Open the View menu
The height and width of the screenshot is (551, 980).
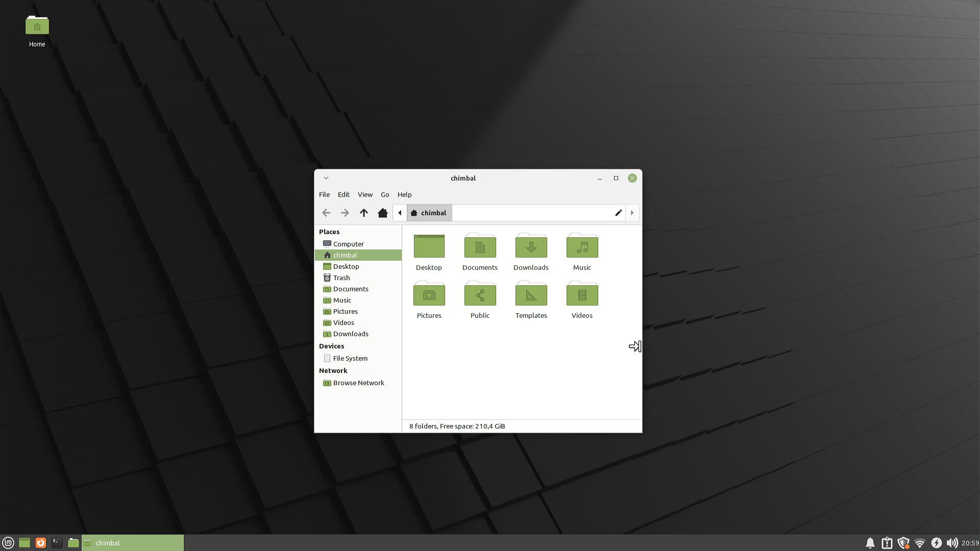click(364, 194)
